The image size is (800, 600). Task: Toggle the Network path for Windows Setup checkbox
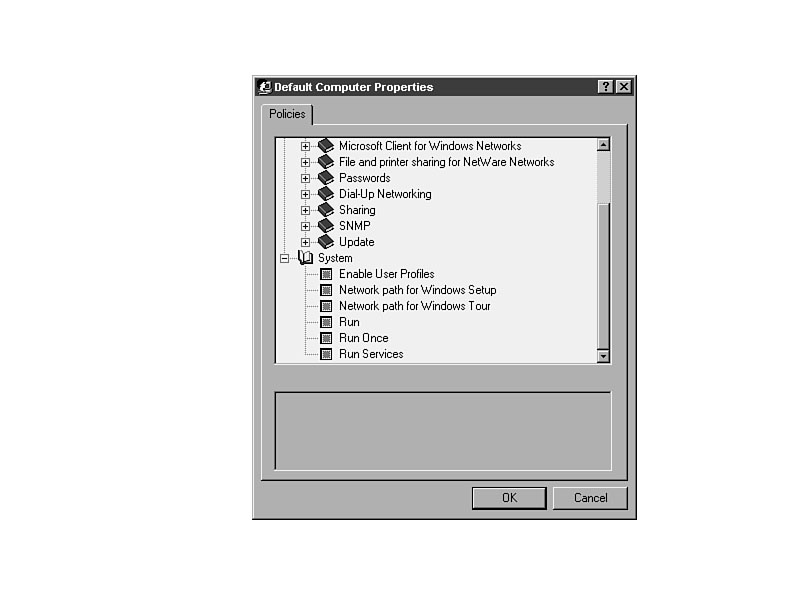[326, 290]
